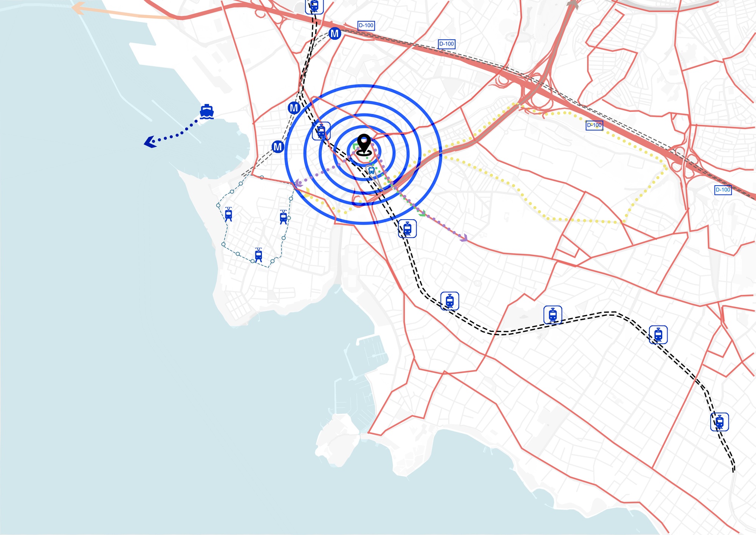Click the middle metro M icon
The image size is (756, 535).
(x=294, y=108)
